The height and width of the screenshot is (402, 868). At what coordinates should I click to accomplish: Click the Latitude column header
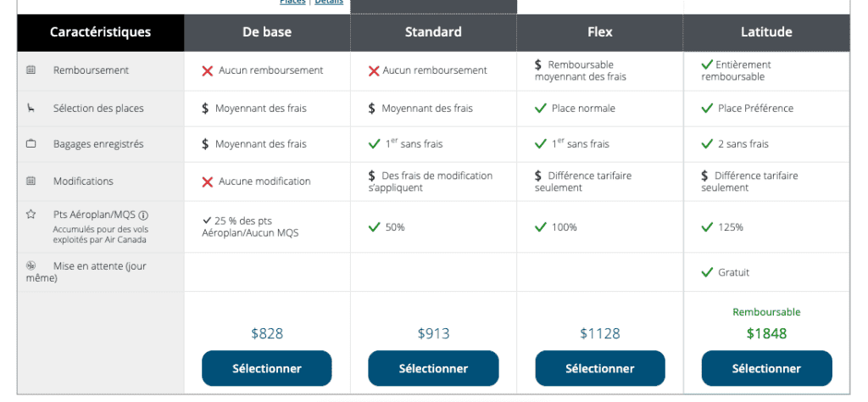click(x=765, y=32)
